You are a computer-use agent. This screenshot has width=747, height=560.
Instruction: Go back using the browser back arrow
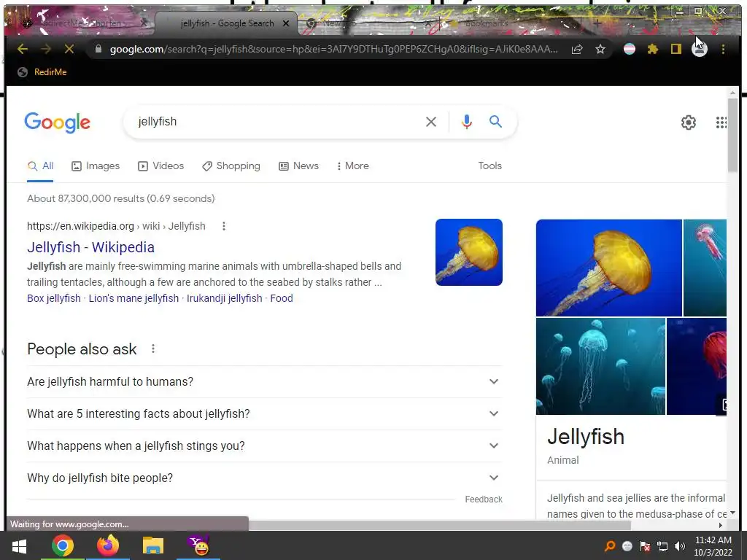(x=23, y=49)
